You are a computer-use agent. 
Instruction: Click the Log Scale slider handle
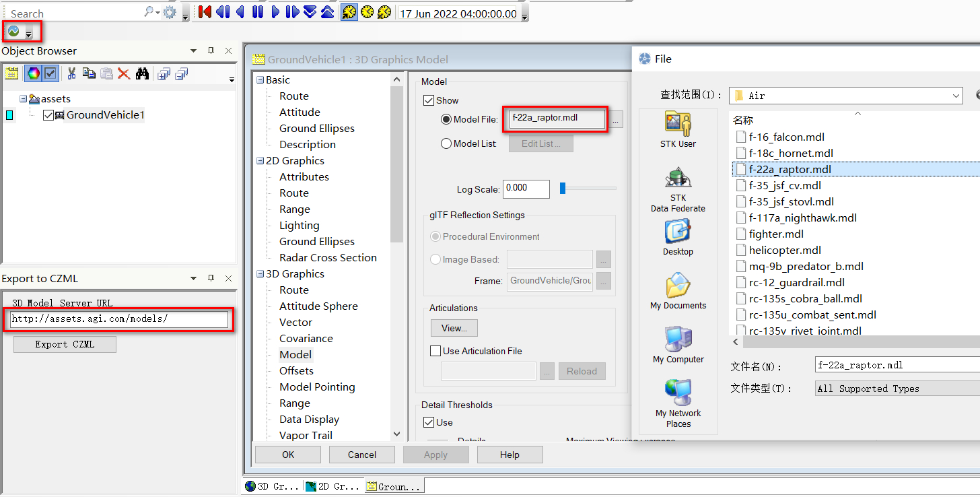(x=563, y=189)
